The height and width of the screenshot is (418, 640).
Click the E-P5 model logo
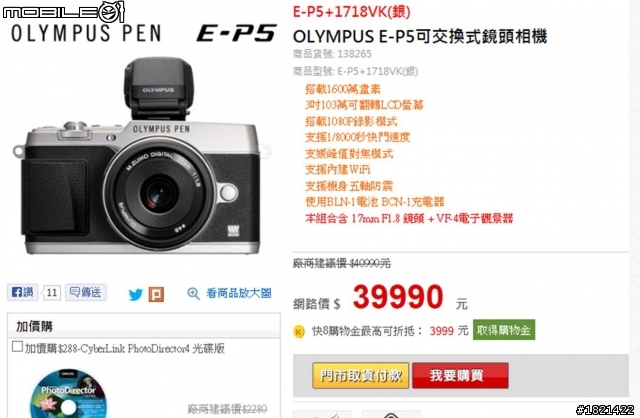(x=236, y=33)
